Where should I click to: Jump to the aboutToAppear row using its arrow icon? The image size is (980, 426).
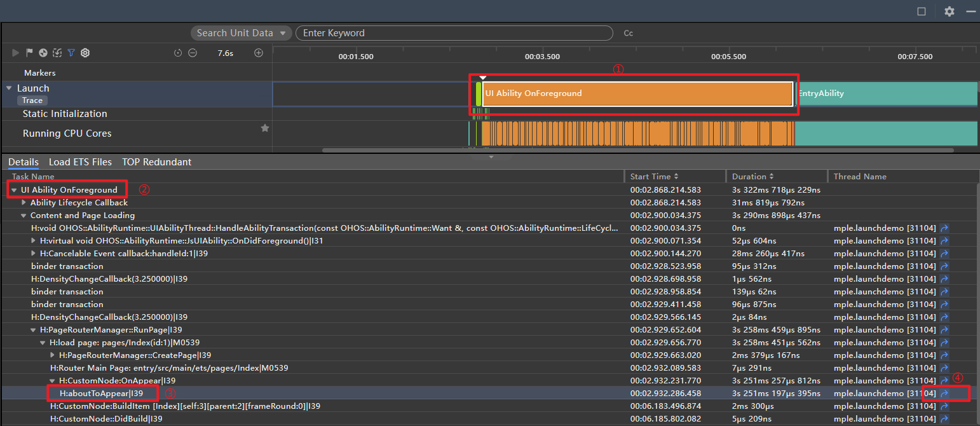point(944,394)
